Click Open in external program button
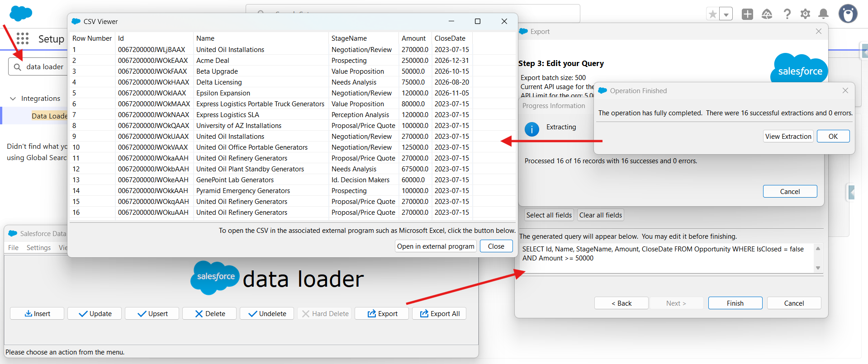The width and height of the screenshot is (868, 364). pos(436,246)
